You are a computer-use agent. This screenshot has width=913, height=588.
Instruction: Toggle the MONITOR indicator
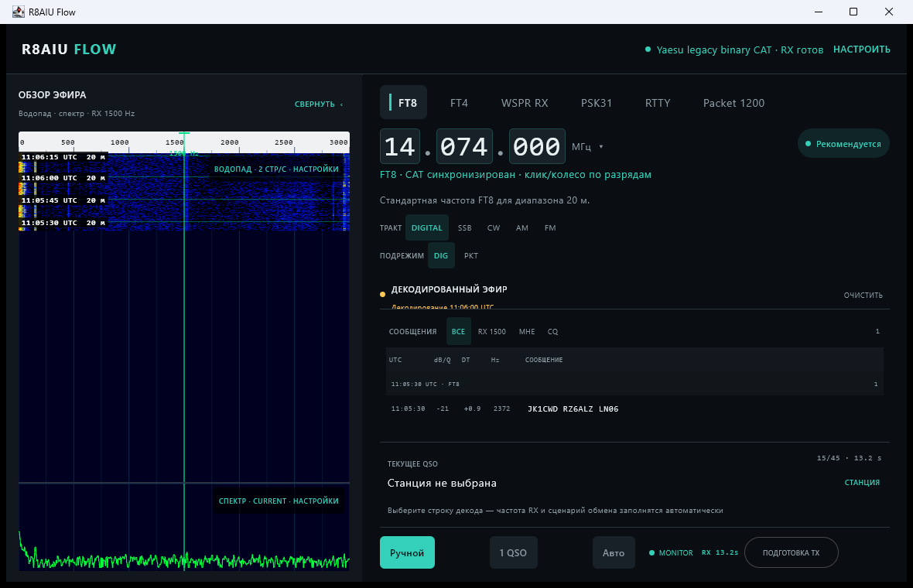tap(671, 552)
